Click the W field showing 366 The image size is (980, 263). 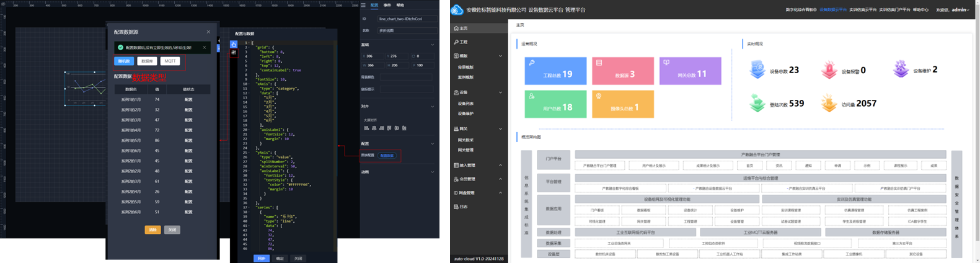[x=374, y=65]
